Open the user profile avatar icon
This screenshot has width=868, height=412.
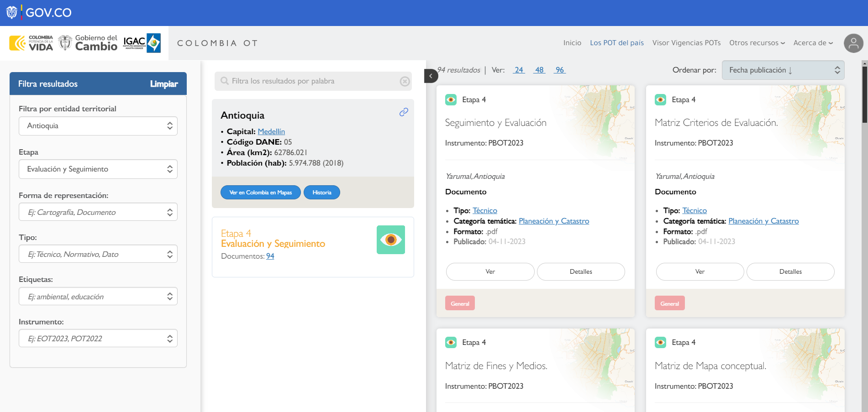[x=853, y=43]
